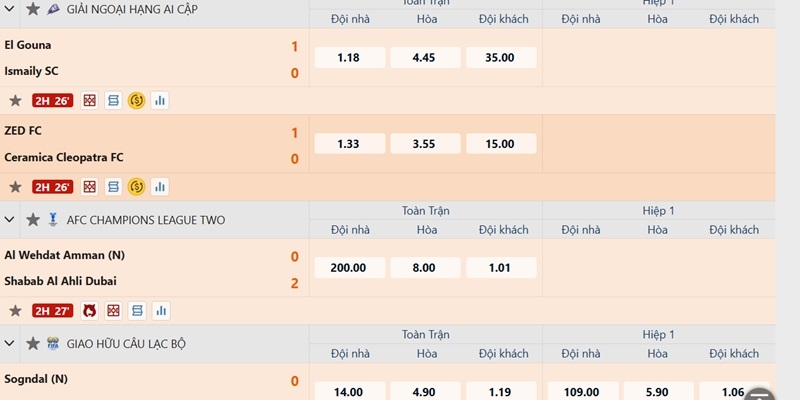This screenshot has width=800, height=400.
Task: Select the draw odds 3.55 for ZED FC
Action: click(426, 144)
